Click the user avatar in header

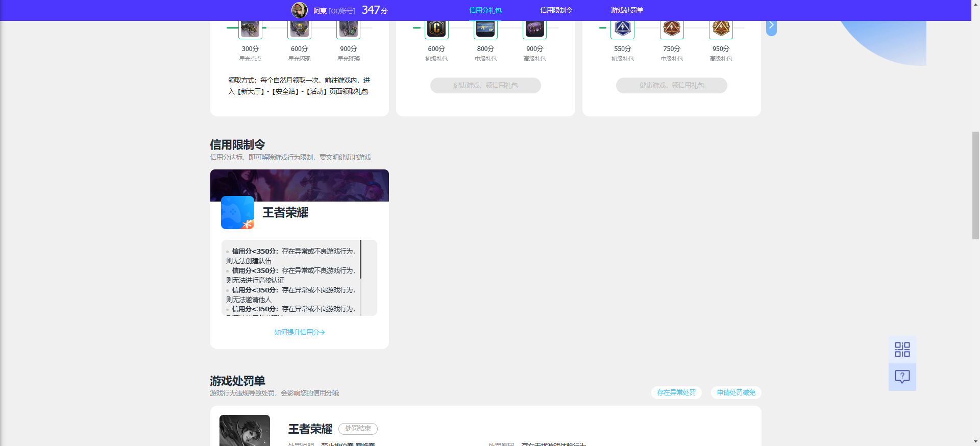click(x=300, y=10)
